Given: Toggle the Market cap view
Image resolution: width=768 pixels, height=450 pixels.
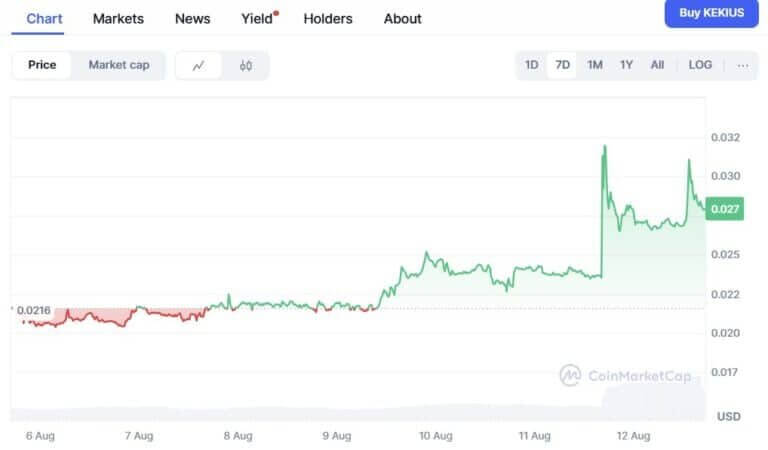Looking at the screenshot, I should click(x=119, y=65).
